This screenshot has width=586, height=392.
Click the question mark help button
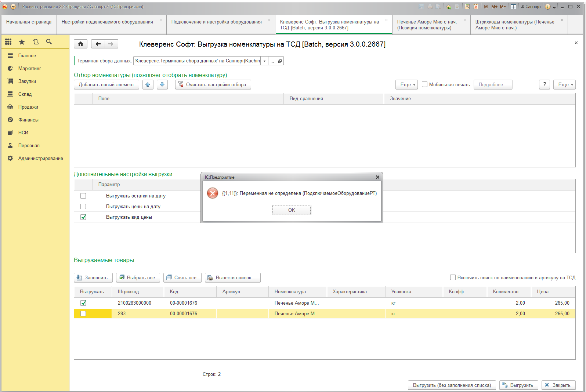click(x=545, y=84)
